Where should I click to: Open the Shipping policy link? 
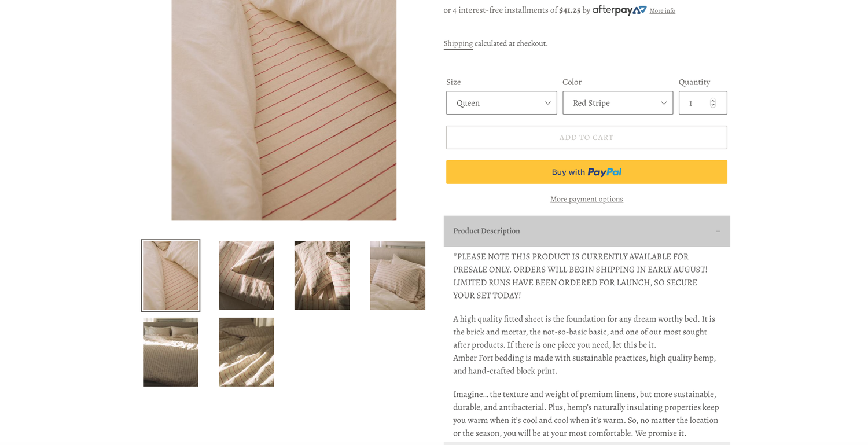pyautogui.click(x=458, y=43)
